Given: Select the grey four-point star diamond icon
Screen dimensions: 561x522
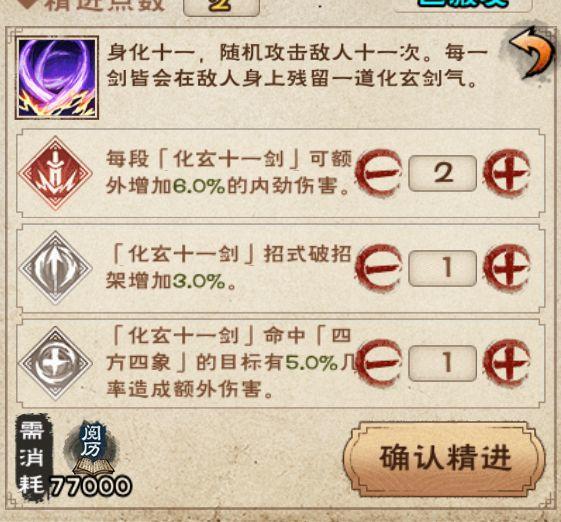Looking at the screenshot, I should 55,363.
